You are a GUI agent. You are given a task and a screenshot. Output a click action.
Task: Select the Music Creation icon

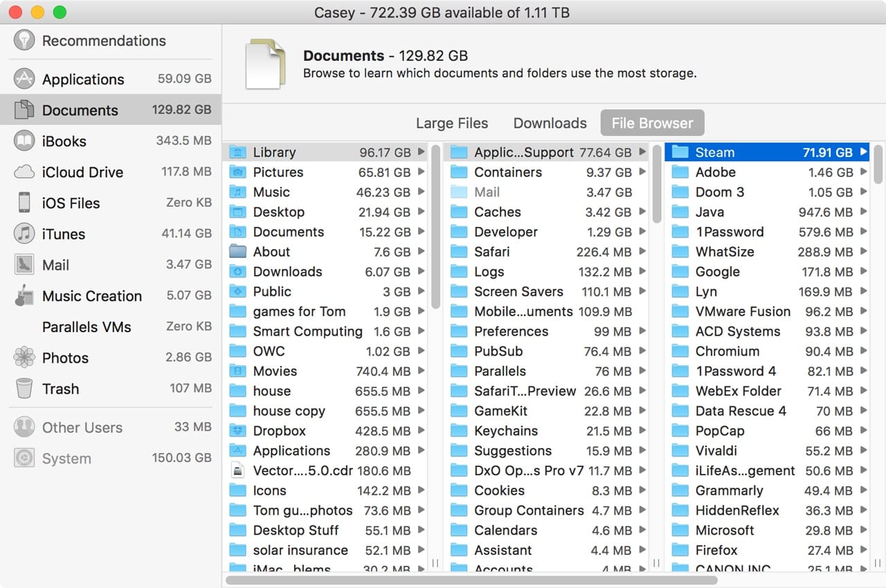(24, 296)
